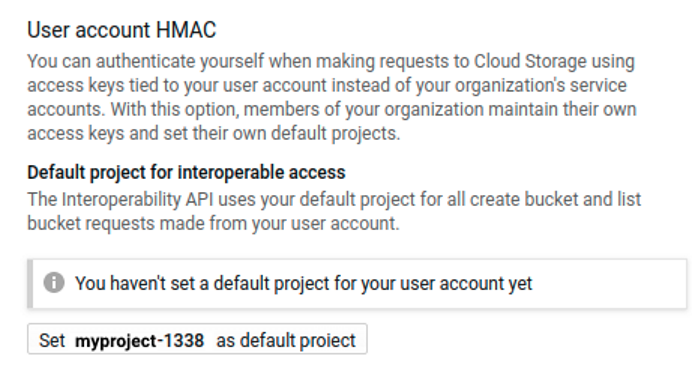Screen dimensions: 692x383
Task: Click the bold myproject-1338 project name
Action: (x=139, y=341)
